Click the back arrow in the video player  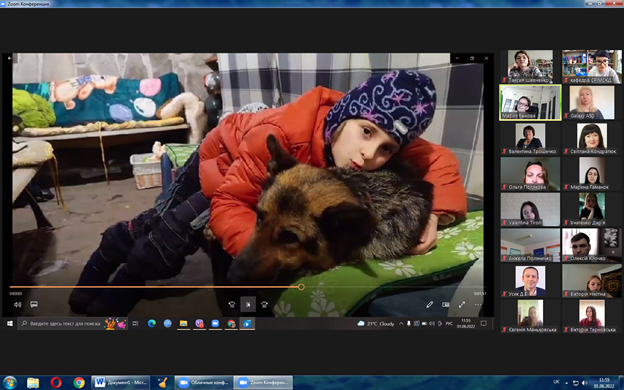coord(10,58)
